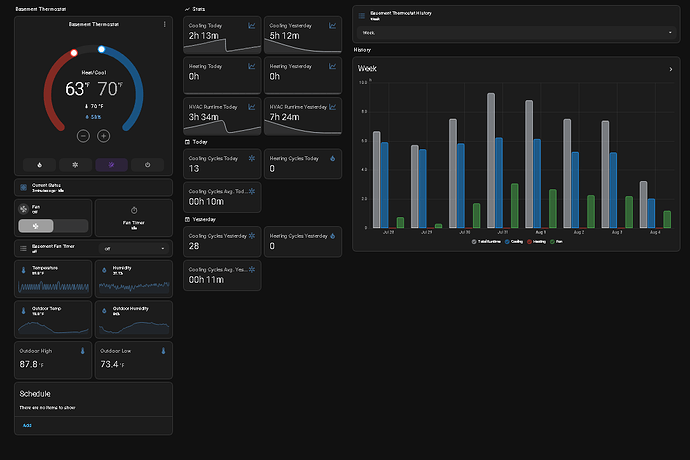
Task: Expand Week chart with the chevron arrow
Action: pos(671,69)
